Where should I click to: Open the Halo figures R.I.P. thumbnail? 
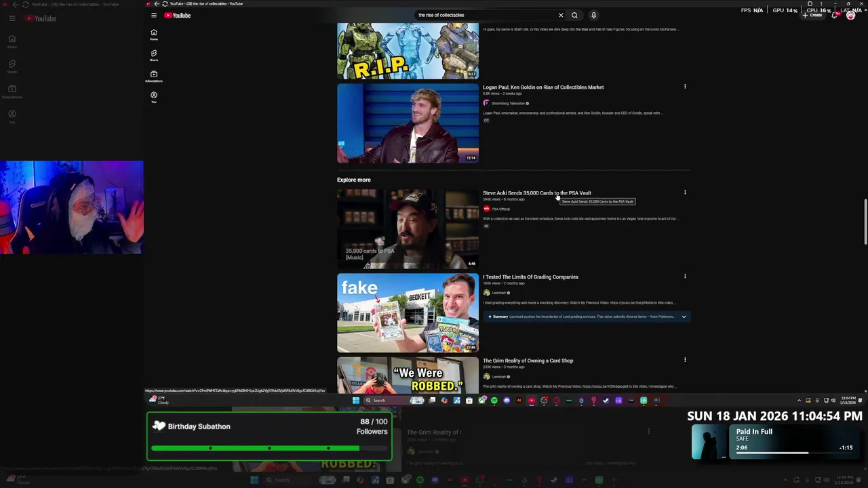(408, 52)
